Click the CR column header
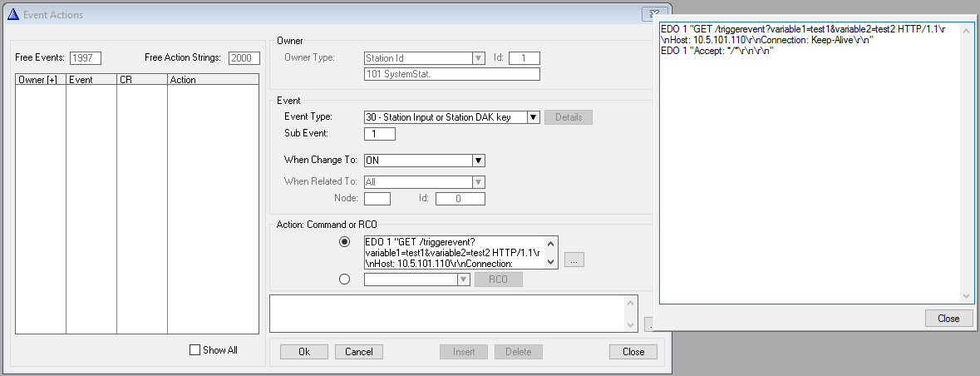The height and width of the screenshot is (376, 980). 142,80
